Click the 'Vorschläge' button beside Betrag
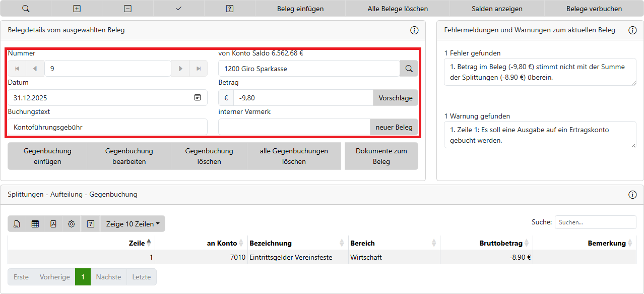Screen dimensions: 644x294 point(395,98)
